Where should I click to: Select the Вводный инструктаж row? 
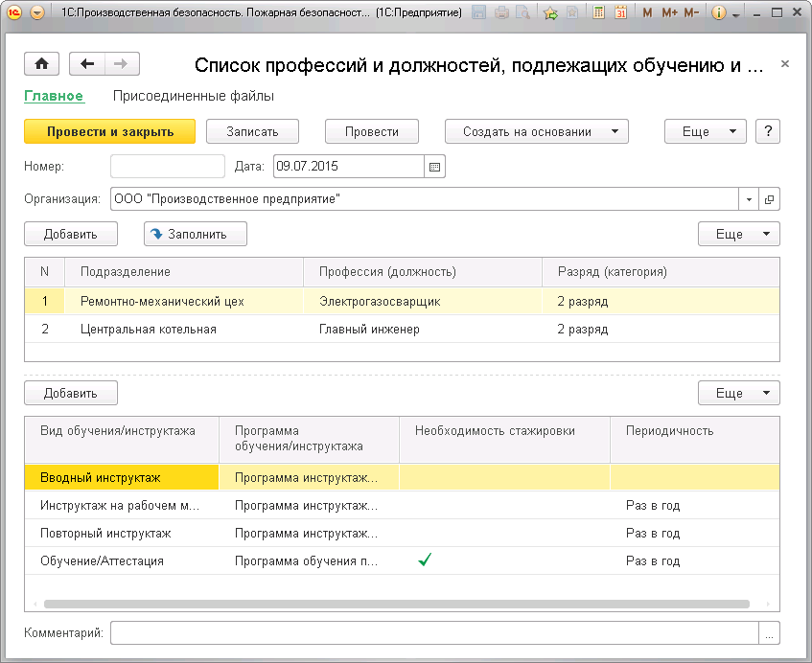point(402,477)
